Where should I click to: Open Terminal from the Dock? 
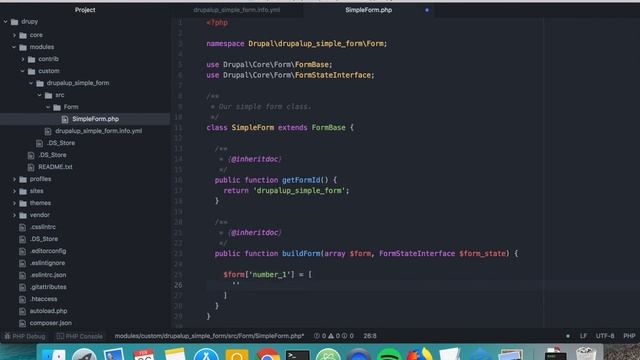click(x=298, y=354)
